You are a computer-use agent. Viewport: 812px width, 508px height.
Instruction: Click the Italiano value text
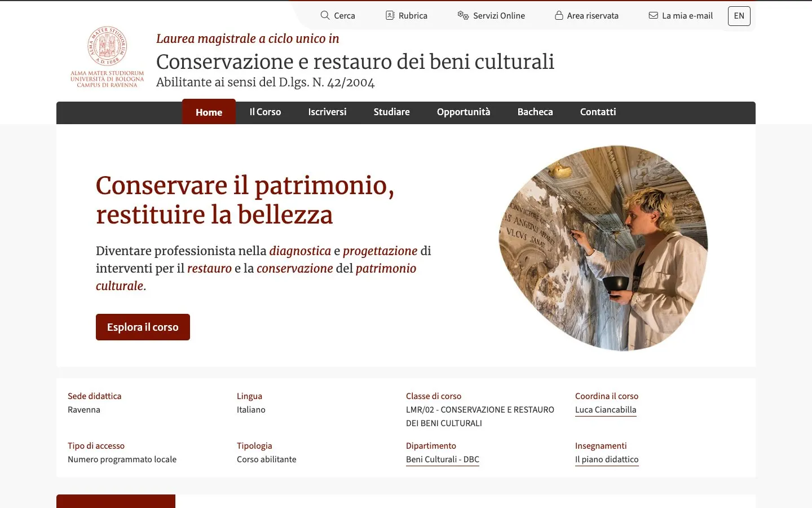pos(251,410)
